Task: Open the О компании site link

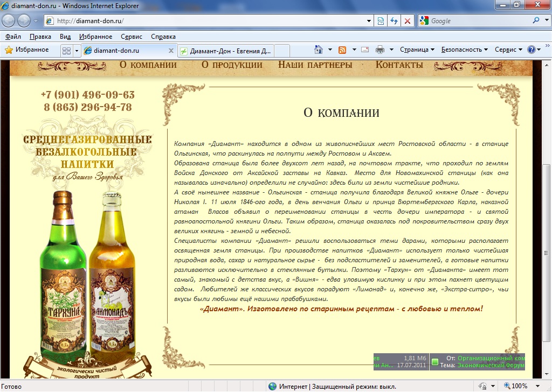Action: click(148, 65)
